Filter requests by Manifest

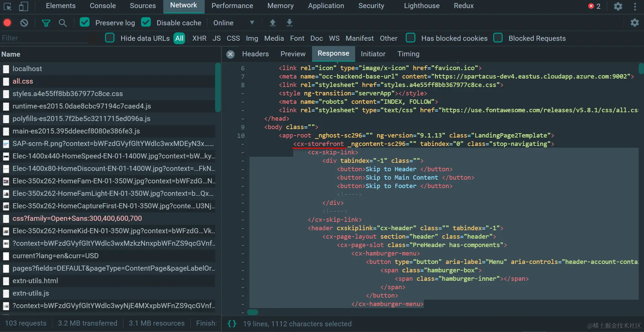click(360, 38)
